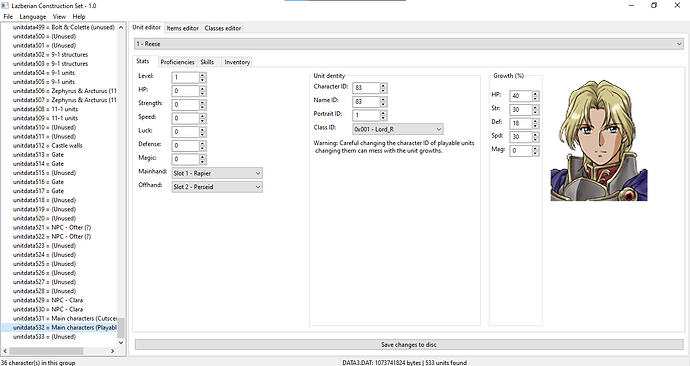Click the Luck stat input field
This screenshot has width=690, height=366.
[185, 132]
